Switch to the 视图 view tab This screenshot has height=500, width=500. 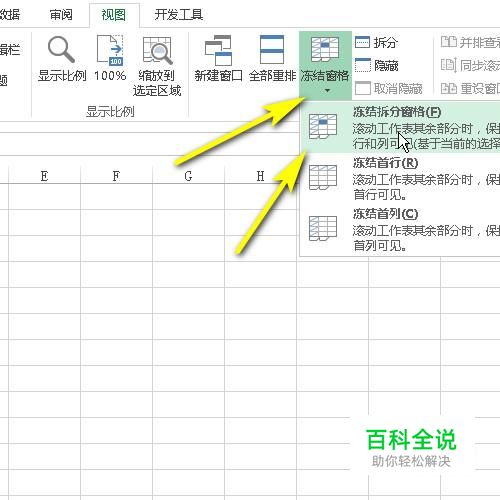pos(114,15)
